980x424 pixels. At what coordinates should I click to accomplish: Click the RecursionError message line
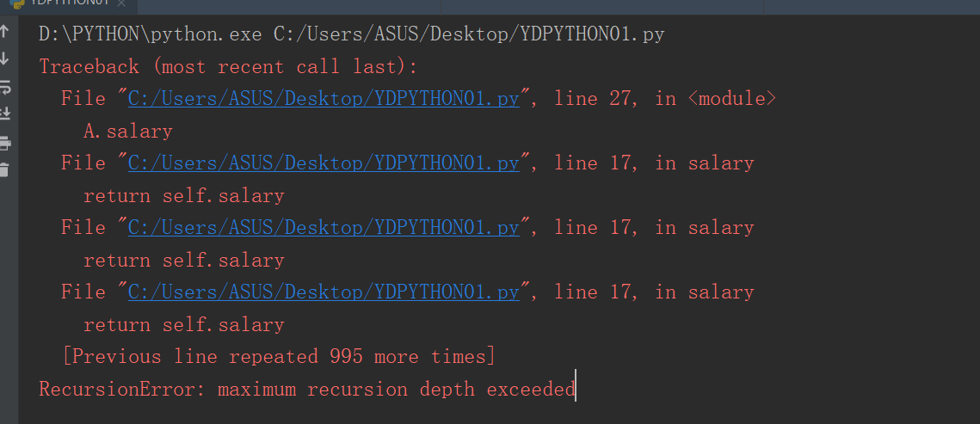307,389
